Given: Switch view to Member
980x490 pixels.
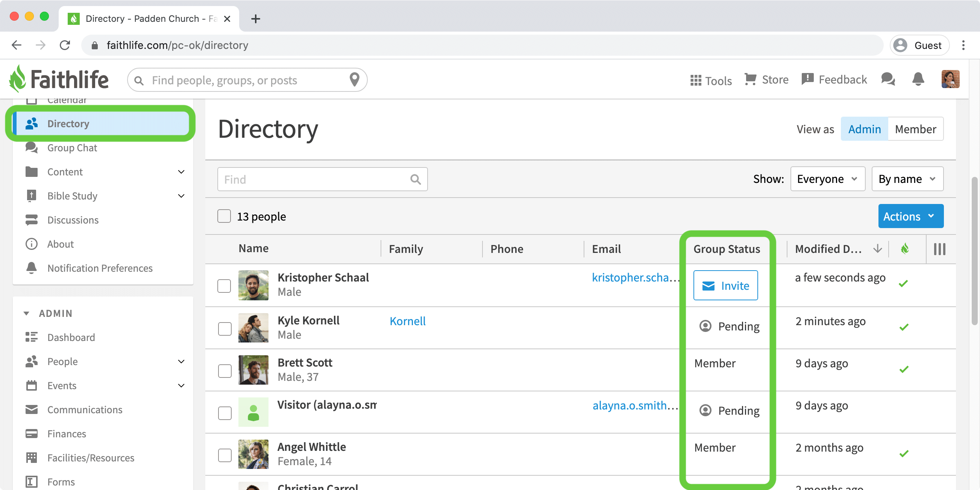Looking at the screenshot, I should pos(915,129).
